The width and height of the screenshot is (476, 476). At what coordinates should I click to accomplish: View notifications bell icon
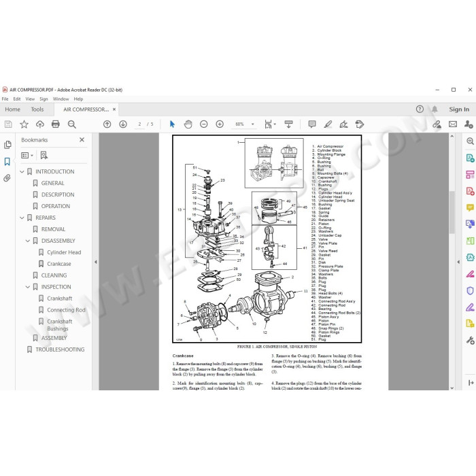pyautogui.click(x=435, y=109)
